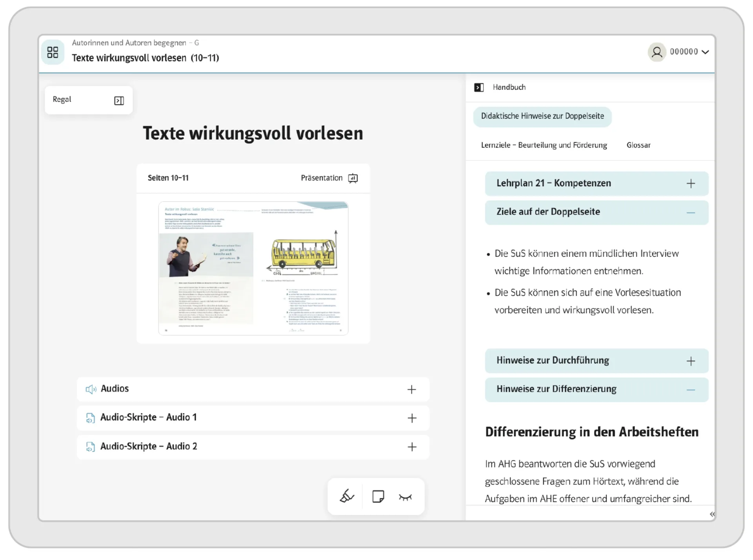Expand Hinweise zur Durchführung section
Screen dimensions: 753x560
[x=691, y=361]
